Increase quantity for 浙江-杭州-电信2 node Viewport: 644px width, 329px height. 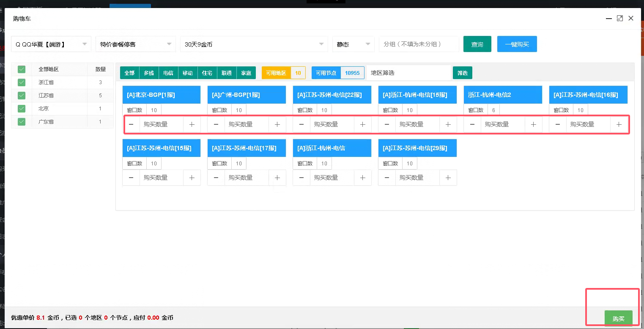point(533,124)
